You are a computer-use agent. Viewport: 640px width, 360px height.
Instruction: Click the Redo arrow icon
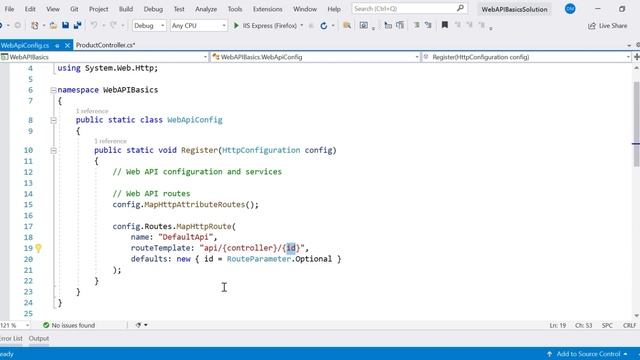point(113,25)
